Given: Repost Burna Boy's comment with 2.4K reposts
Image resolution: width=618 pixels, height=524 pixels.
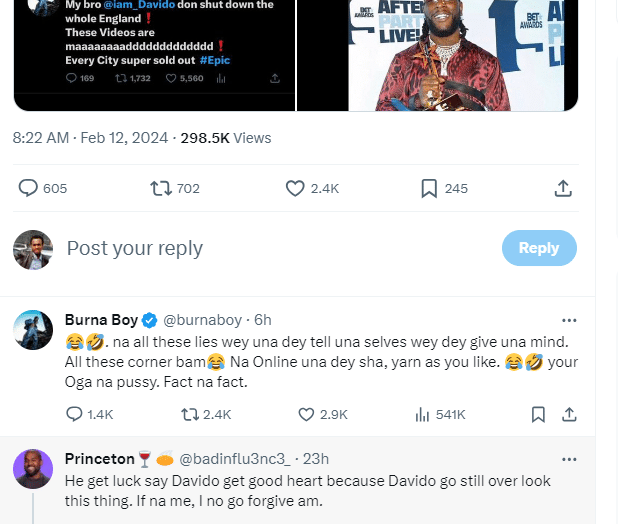Looking at the screenshot, I should coord(188,414).
